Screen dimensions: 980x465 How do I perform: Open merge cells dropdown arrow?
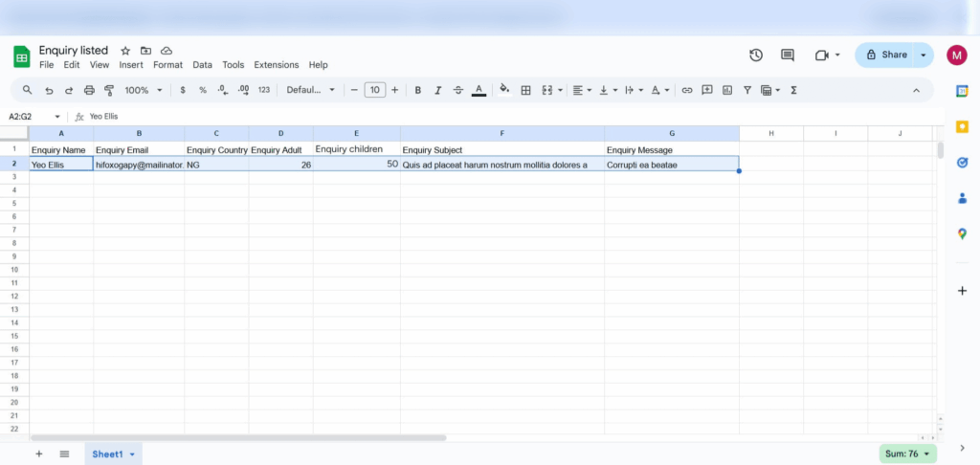point(560,90)
